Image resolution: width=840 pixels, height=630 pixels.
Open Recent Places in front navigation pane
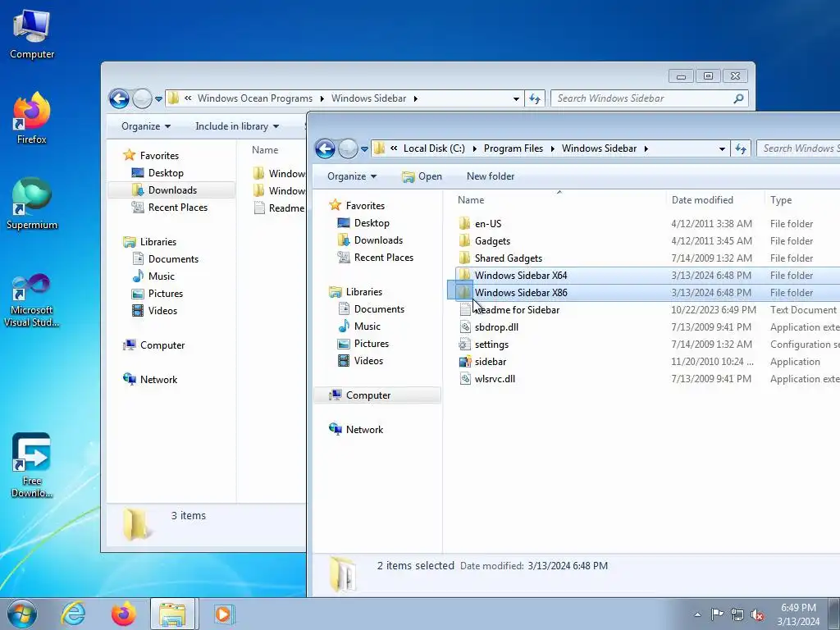(x=384, y=258)
